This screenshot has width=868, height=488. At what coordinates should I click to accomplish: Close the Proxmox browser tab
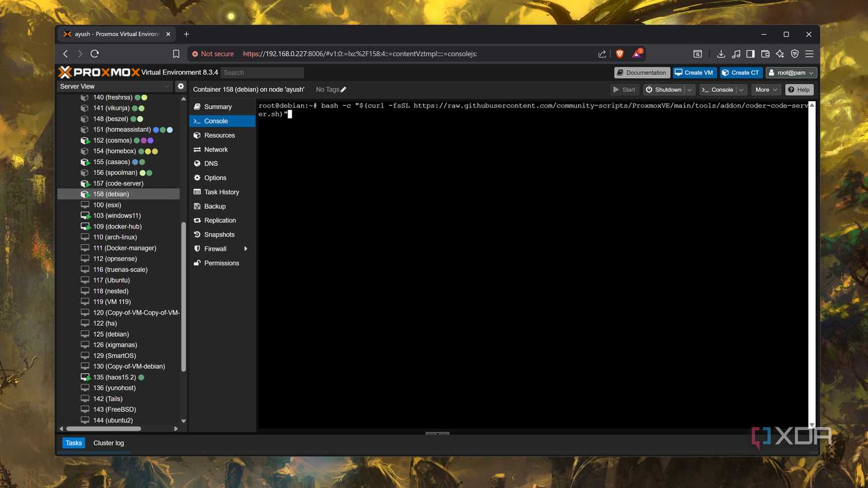(168, 34)
